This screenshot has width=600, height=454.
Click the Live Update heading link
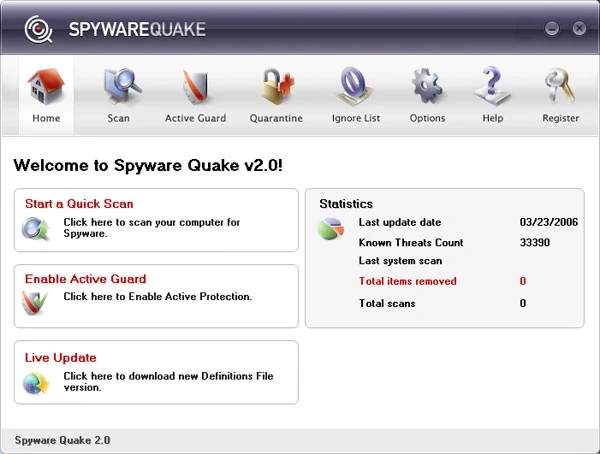point(60,357)
